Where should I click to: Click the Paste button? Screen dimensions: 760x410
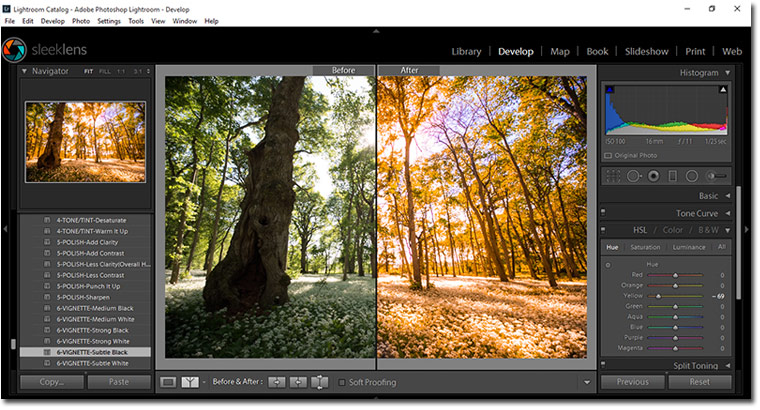coord(119,382)
